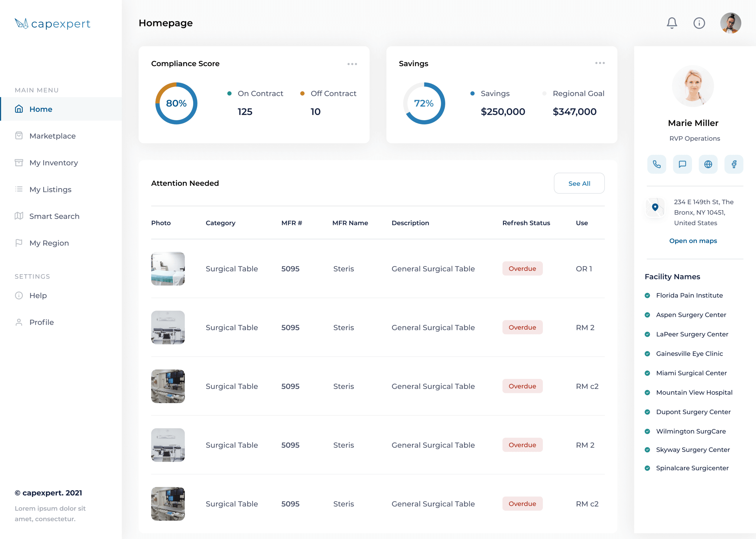Open Savings card three-dot options menu
Screen dimensions: 756x539
(x=600, y=63)
